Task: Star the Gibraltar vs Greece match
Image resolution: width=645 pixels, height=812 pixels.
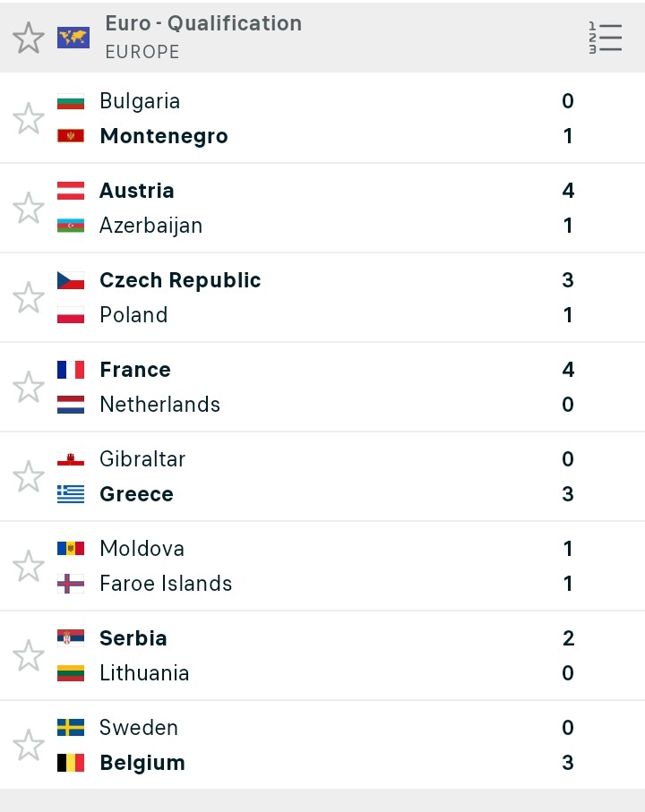Action: click(x=29, y=476)
